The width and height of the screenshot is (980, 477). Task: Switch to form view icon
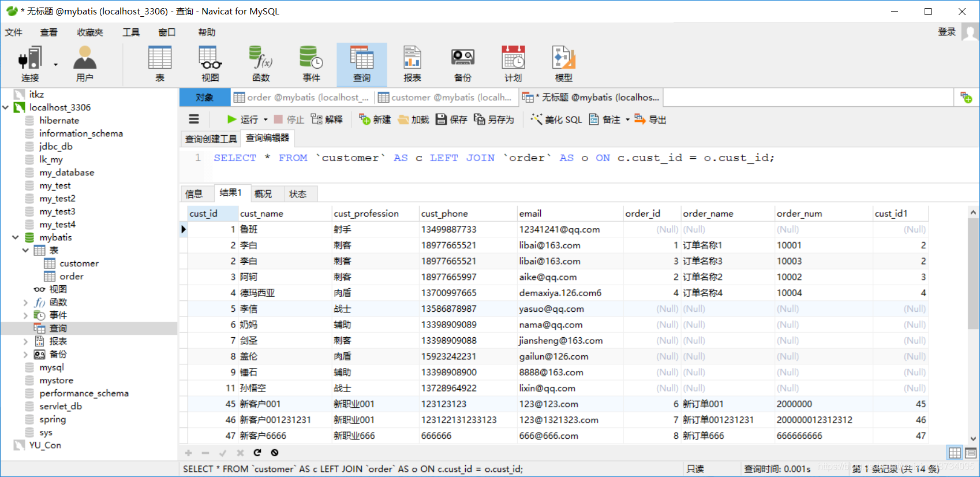click(971, 453)
